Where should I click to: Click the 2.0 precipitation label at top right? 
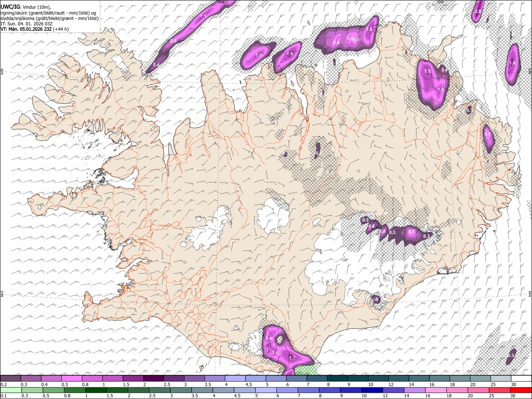coord(478,12)
